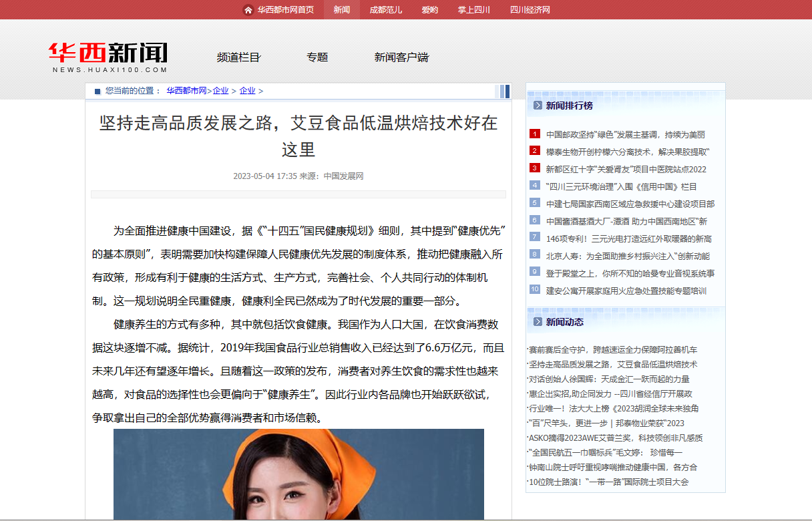Switch to the 新闻 tab in top bar
812x521 pixels.
[x=341, y=10]
